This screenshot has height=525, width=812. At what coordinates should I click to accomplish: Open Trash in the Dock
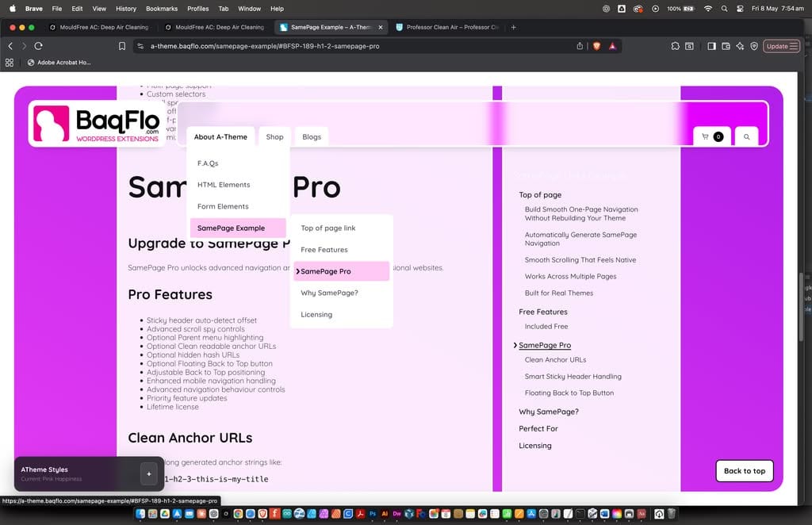[x=672, y=514]
